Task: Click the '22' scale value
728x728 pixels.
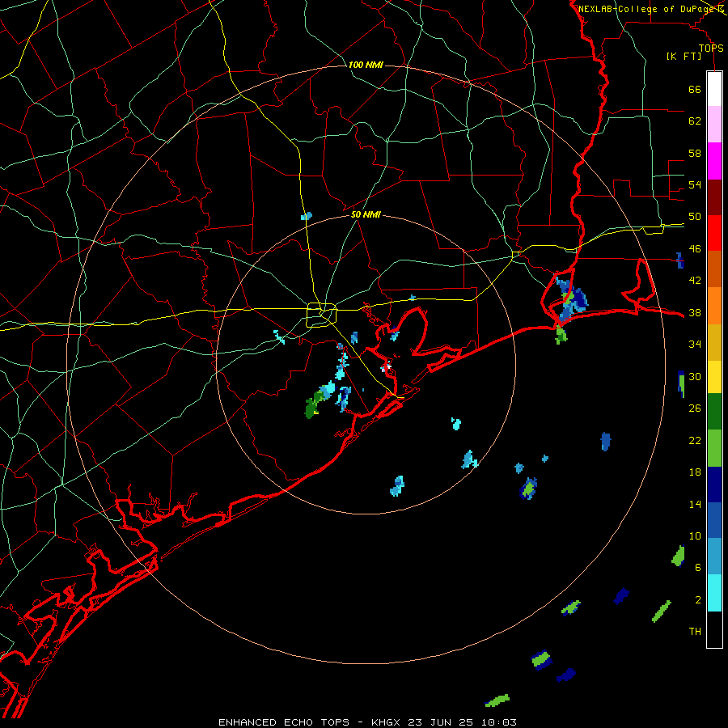Action: coord(695,440)
